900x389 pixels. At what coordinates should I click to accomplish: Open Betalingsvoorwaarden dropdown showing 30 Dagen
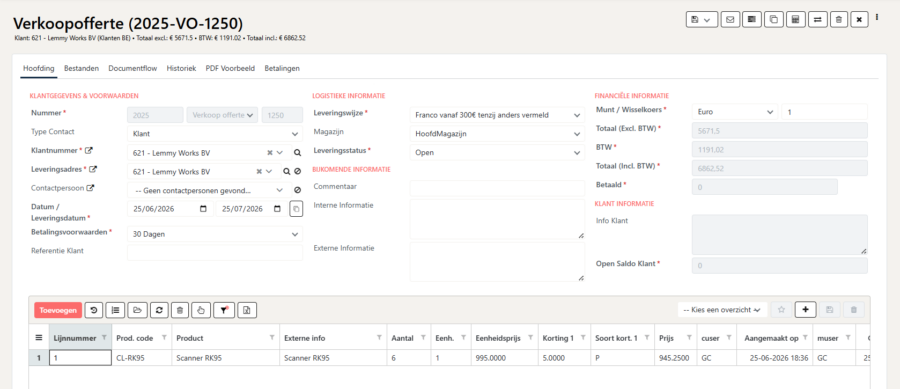click(x=215, y=234)
